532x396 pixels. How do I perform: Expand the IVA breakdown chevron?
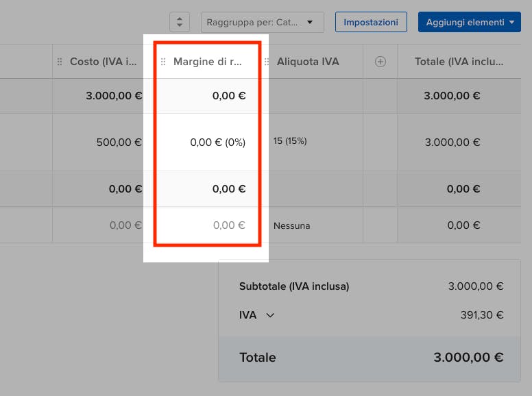click(x=270, y=315)
